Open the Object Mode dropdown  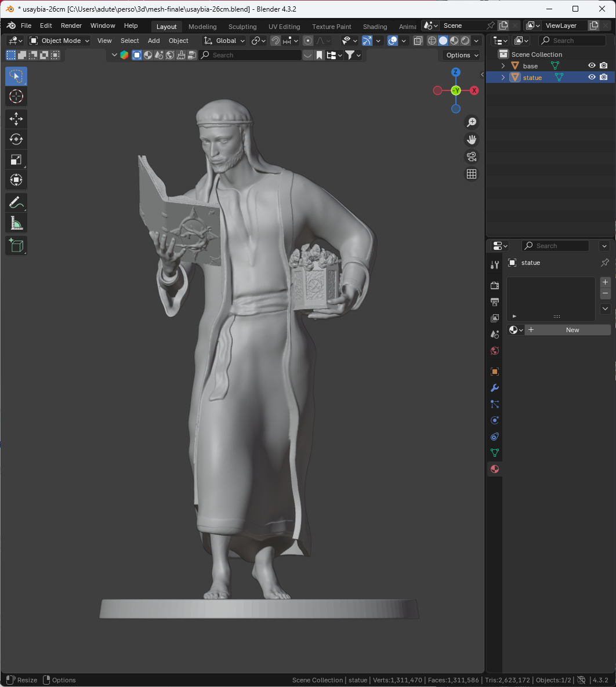click(59, 41)
